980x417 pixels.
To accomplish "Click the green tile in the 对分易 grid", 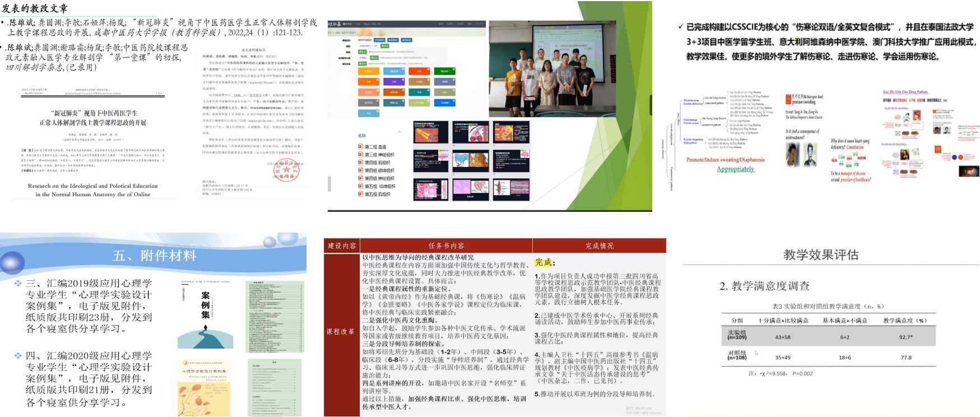I will click(444, 71).
